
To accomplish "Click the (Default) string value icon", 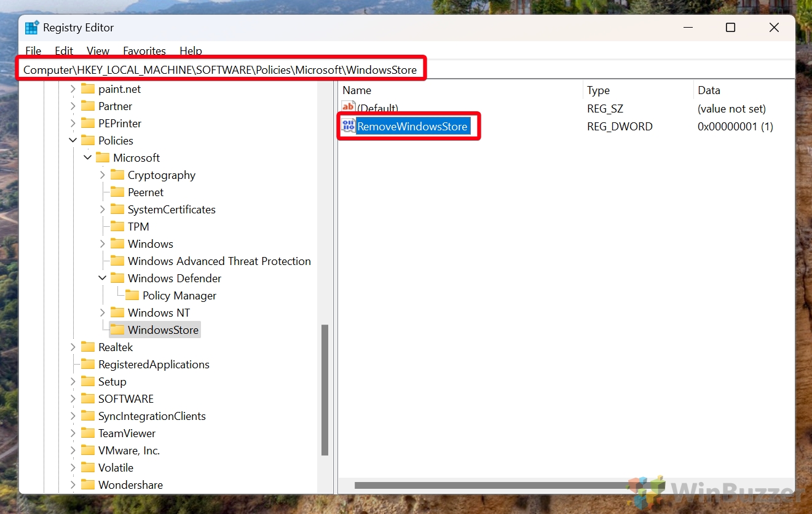I will tap(349, 108).
